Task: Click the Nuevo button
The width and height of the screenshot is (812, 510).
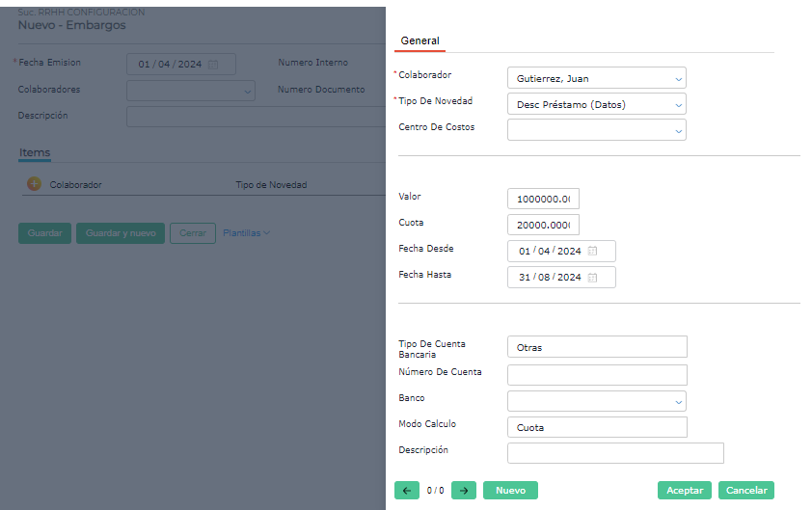Action: 510,491
